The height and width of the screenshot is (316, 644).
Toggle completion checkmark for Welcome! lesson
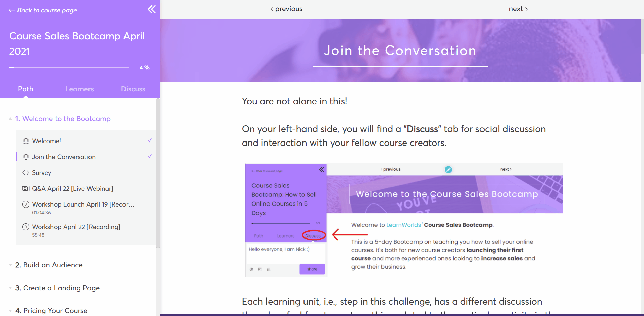pos(150,140)
